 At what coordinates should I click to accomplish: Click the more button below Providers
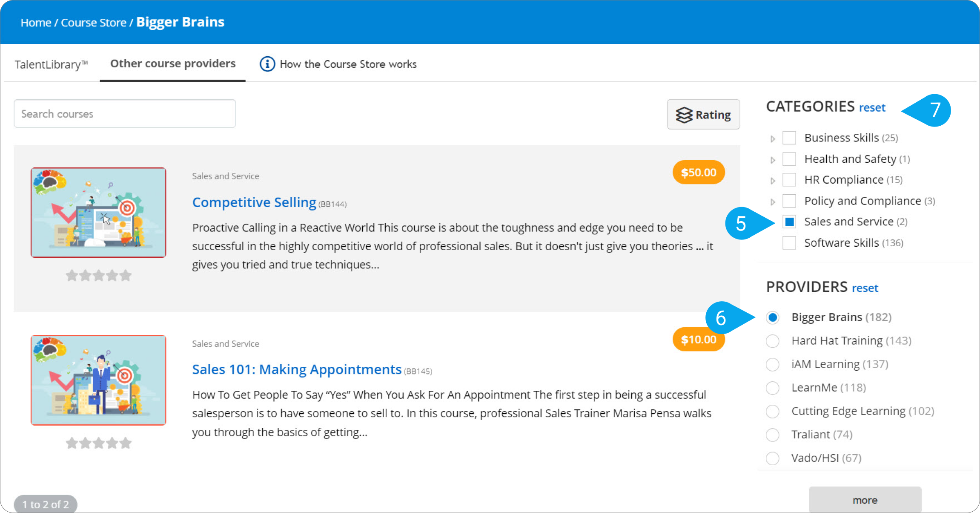click(865, 500)
